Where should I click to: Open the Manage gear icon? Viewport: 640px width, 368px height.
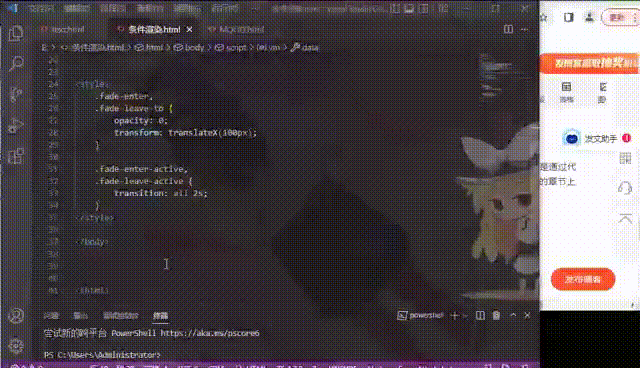(x=16, y=346)
